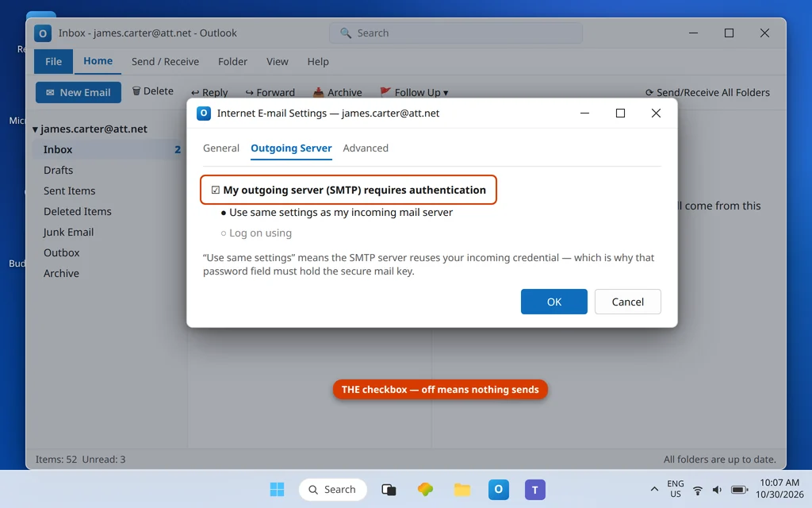
Task: Delete the selected message in Outlook toolbar
Action: [153, 91]
